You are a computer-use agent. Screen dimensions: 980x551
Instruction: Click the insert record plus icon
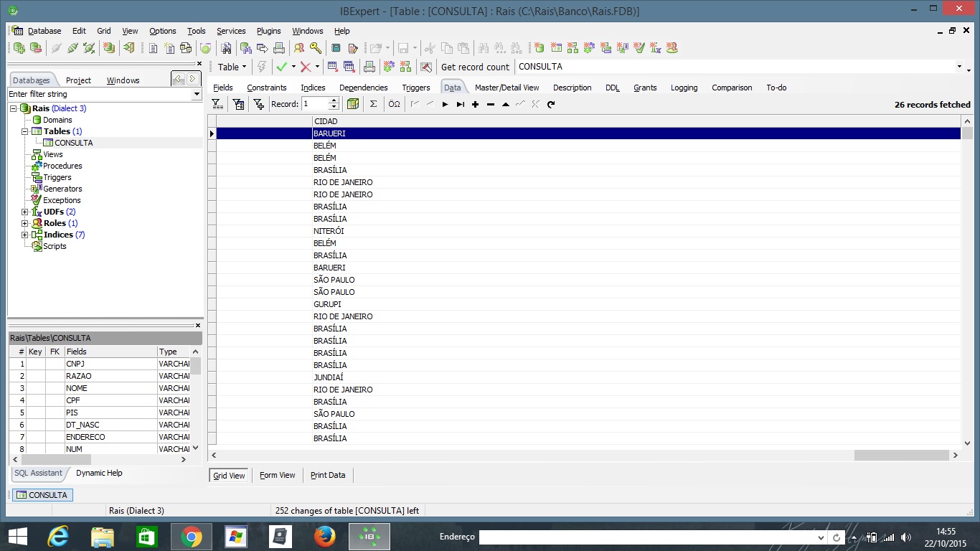coord(475,104)
